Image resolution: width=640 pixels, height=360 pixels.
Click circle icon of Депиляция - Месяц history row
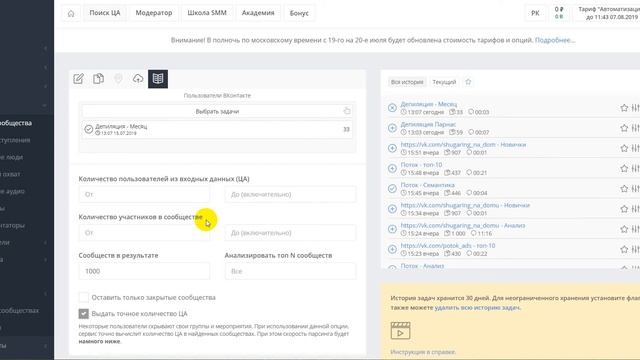392,108
